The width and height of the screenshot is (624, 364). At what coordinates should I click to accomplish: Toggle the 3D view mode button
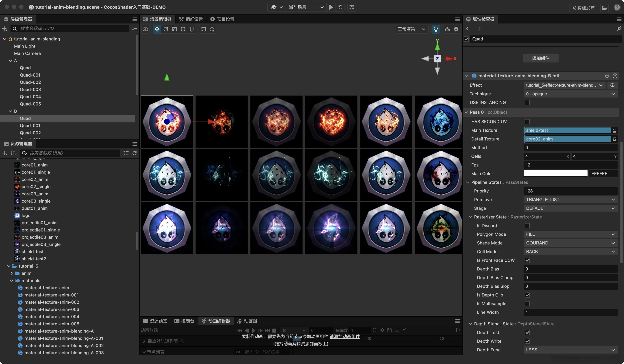point(146,29)
